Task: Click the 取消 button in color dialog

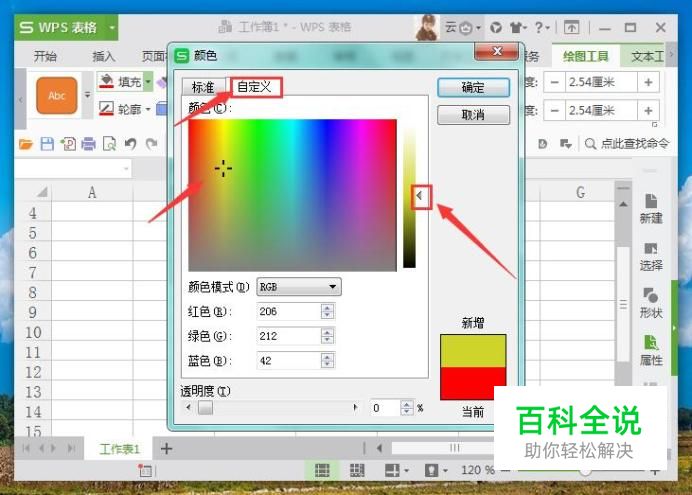Action: click(473, 115)
